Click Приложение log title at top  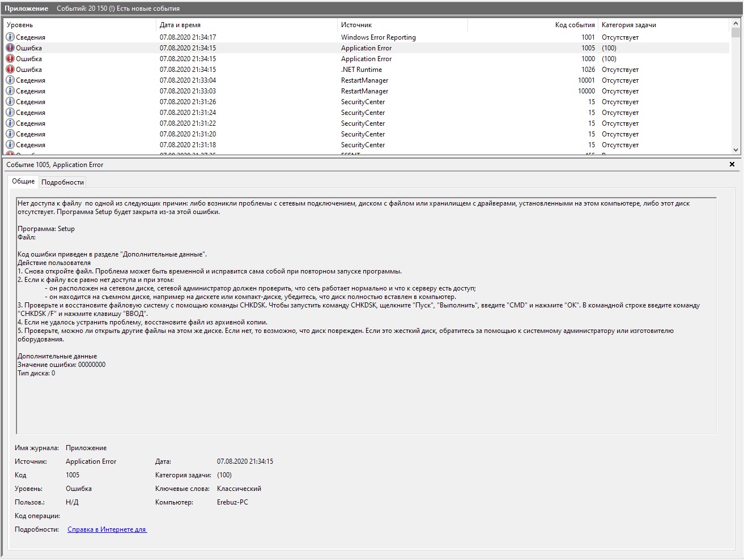click(x=26, y=8)
